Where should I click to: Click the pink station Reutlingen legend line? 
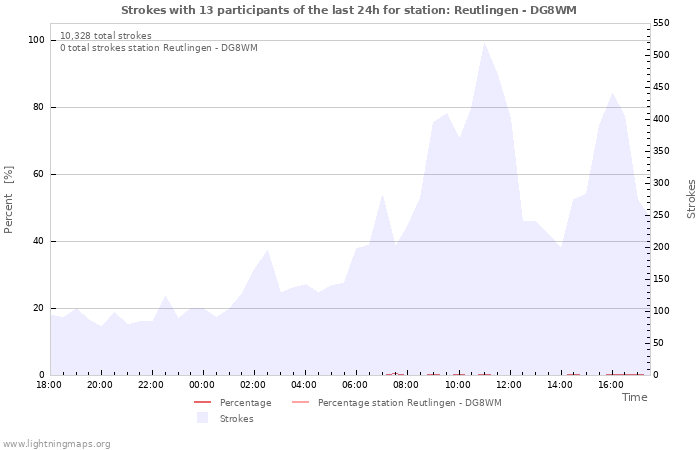point(301,403)
